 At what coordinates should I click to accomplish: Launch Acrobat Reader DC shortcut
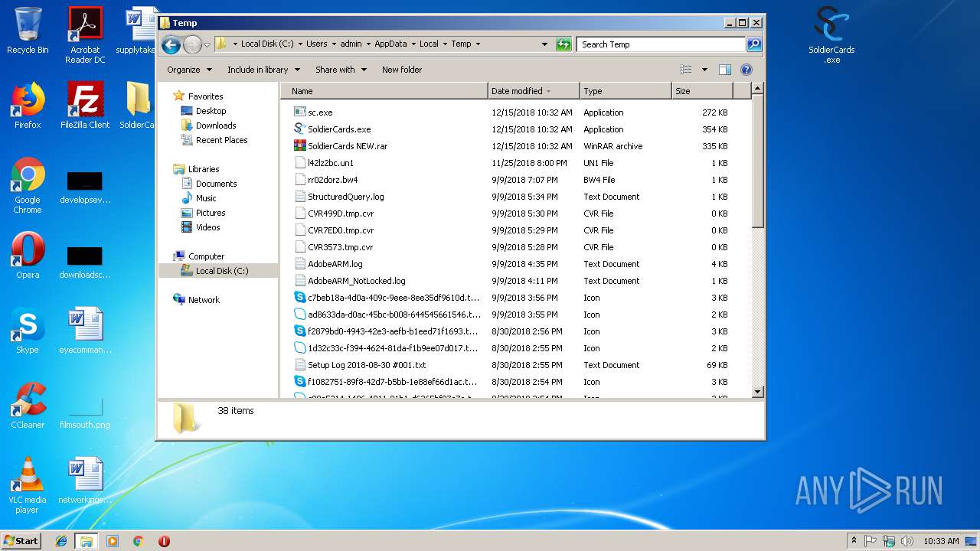click(x=85, y=35)
